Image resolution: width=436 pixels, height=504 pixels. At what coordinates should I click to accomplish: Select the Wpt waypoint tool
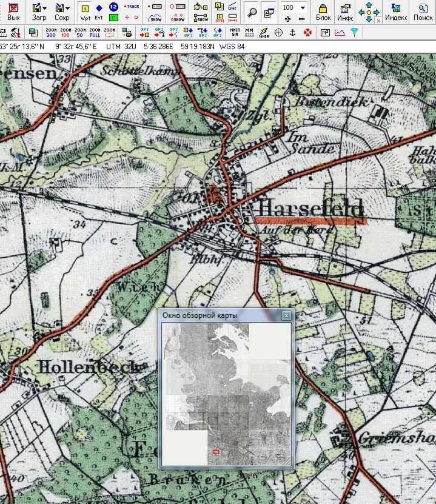pos(85,12)
